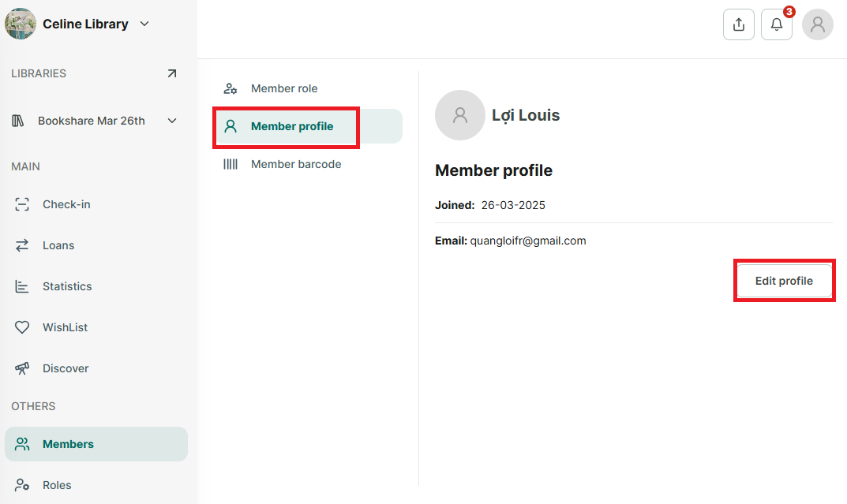Click Lợi Louis profile avatar picture
Screen dimensions: 847x504
460,115
